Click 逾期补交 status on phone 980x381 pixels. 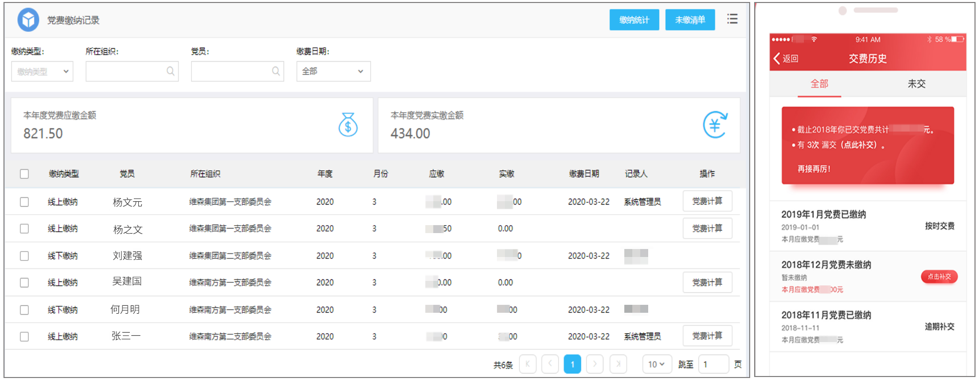(940, 327)
